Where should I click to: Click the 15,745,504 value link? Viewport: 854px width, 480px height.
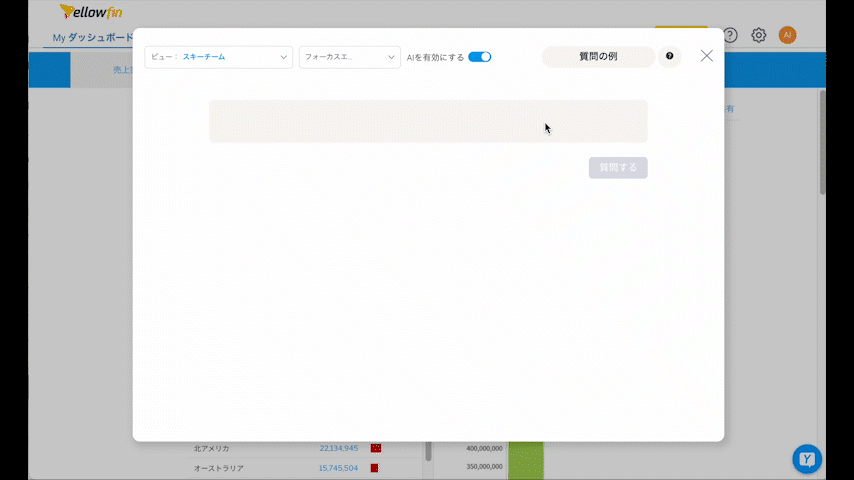tap(339, 468)
